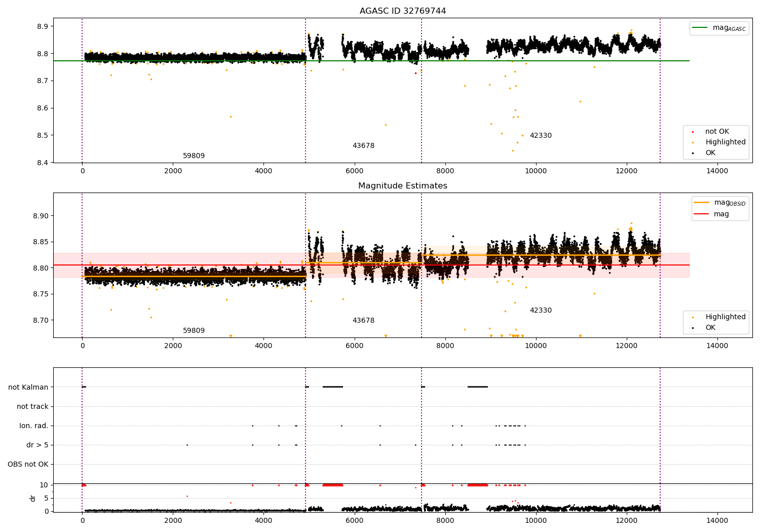Screen dimensions: 760x532
Task: Click the green mag AGASC legend entry
Action: pos(719,28)
